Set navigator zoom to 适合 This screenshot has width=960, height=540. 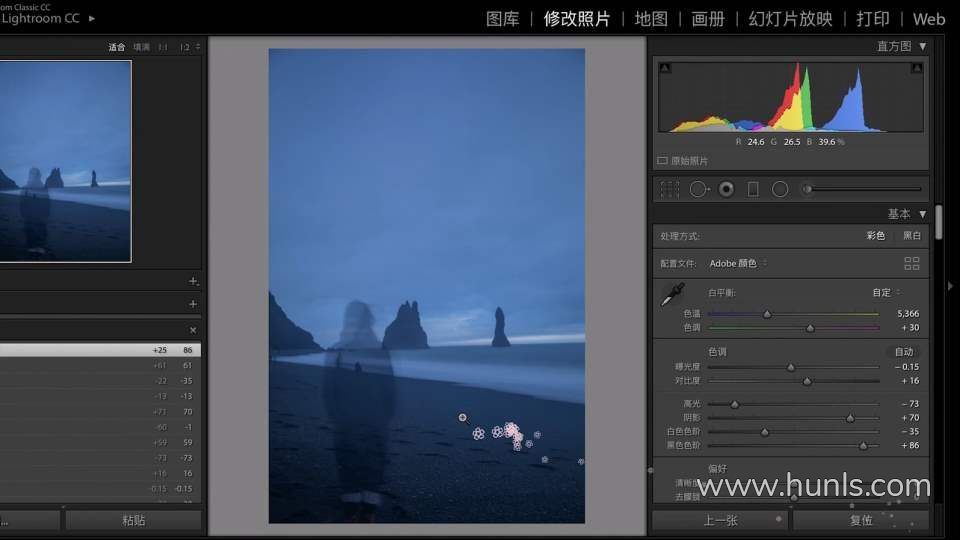(116, 47)
